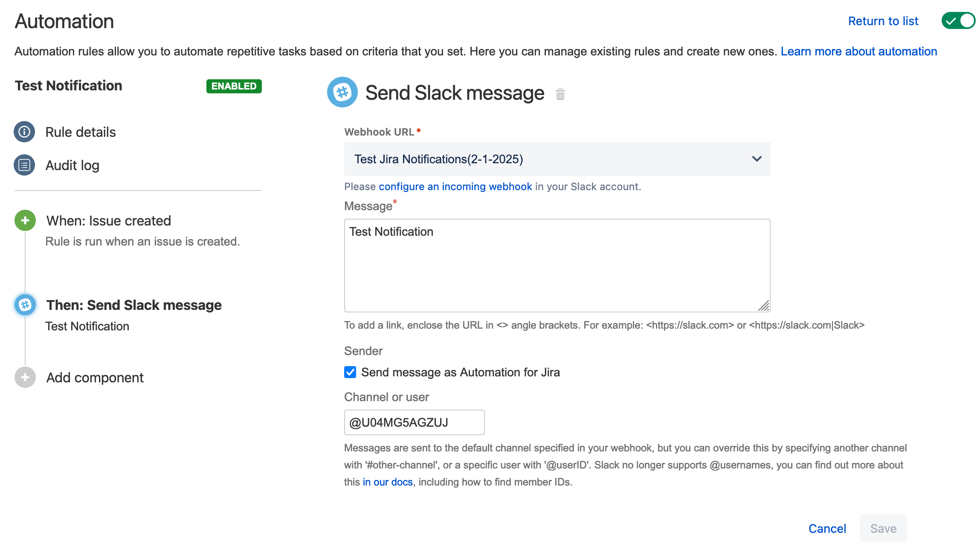Toggle the rule enabled switch off
980x549 pixels.
[958, 20]
